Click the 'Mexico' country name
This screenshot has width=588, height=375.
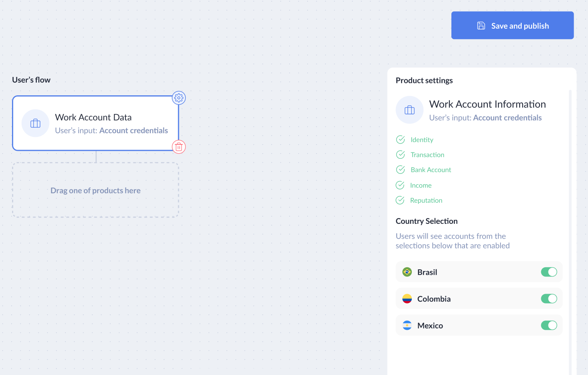(x=430, y=326)
